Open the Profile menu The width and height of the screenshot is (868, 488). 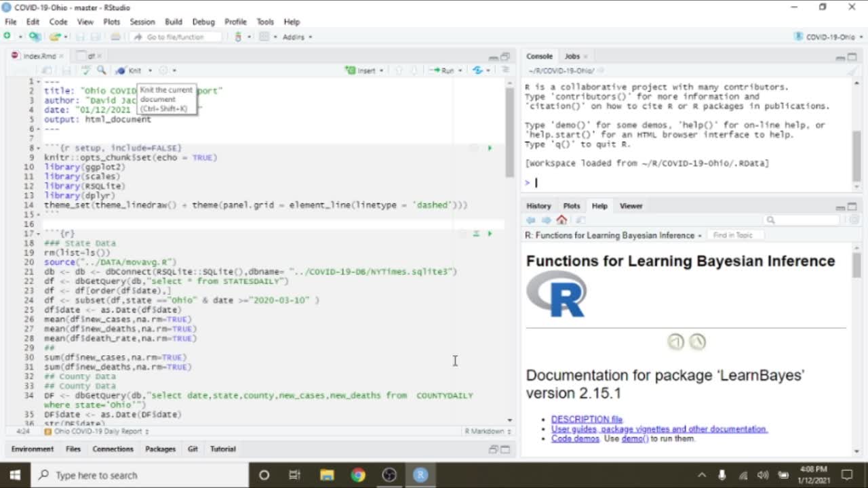coord(235,22)
